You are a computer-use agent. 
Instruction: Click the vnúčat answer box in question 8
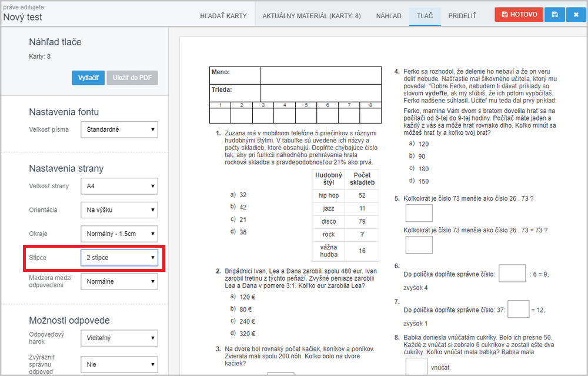point(416,367)
